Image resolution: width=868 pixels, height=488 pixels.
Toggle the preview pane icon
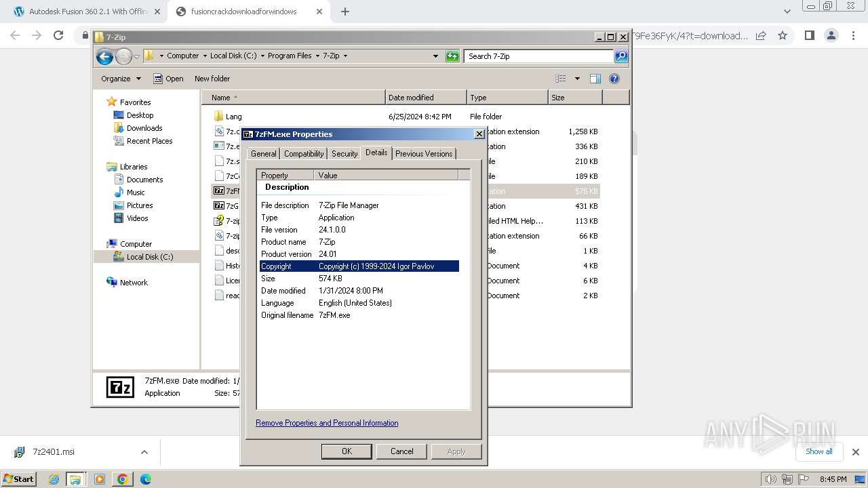[595, 79]
